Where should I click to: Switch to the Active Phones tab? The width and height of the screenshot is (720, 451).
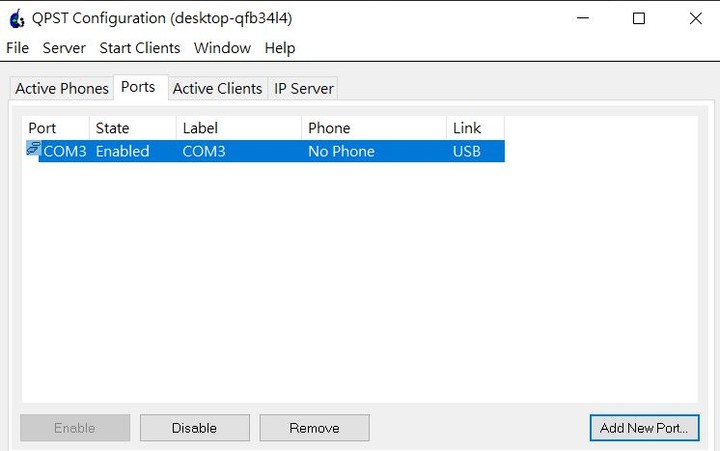coord(62,88)
